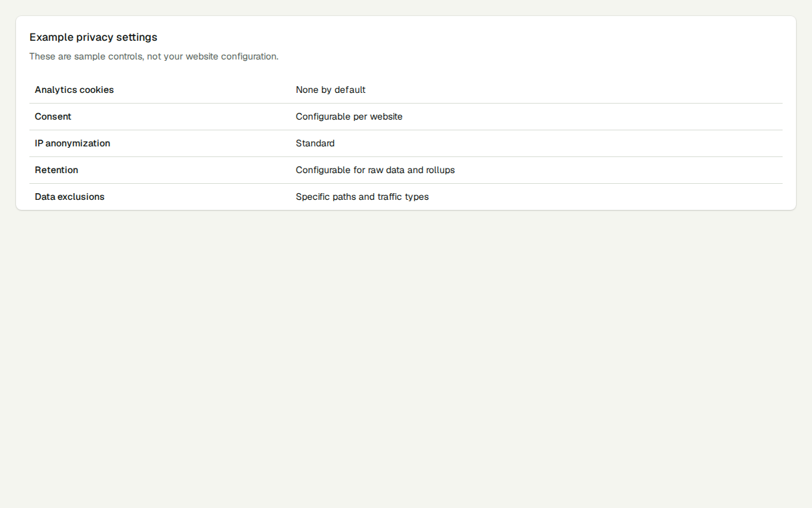Select 'Configurable for raw data and rollups' value
The height and width of the screenshot is (508, 812).
(375, 170)
